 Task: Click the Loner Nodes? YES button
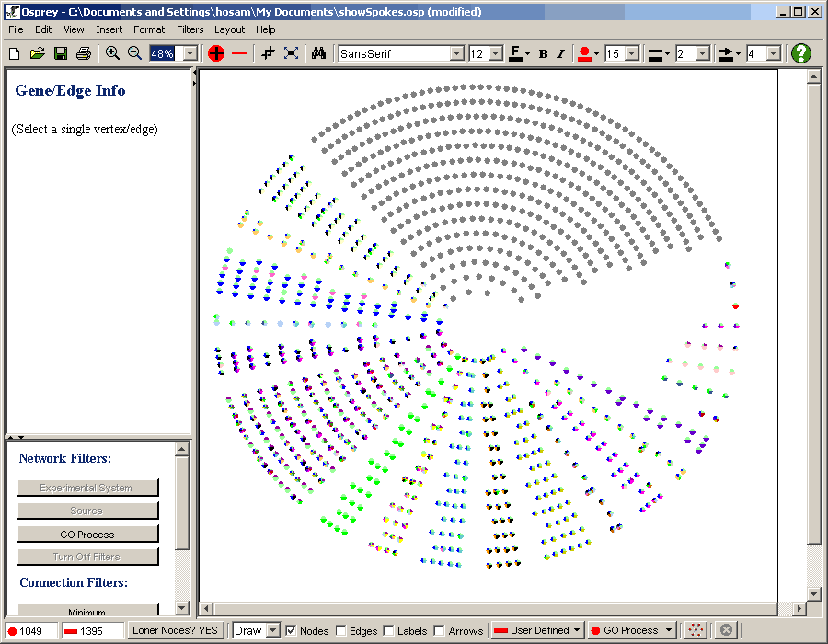(x=175, y=630)
